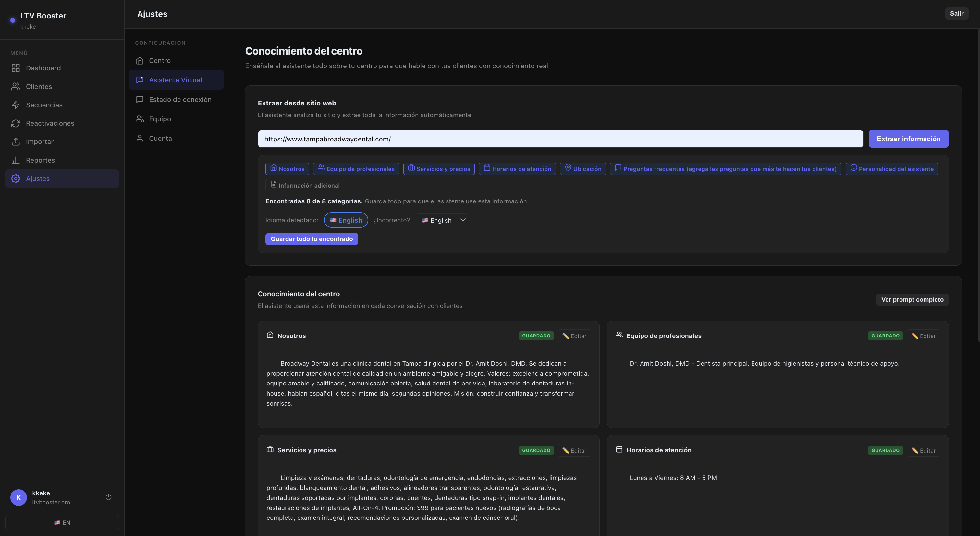This screenshot has width=980, height=536.
Task: Click the Reactivaciones refresh icon
Action: 16,123
